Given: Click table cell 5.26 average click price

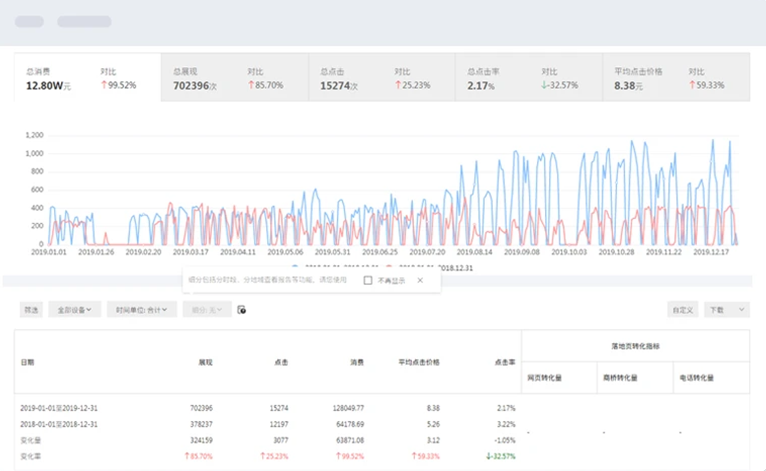Looking at the screenshot, I should point(433,424).
